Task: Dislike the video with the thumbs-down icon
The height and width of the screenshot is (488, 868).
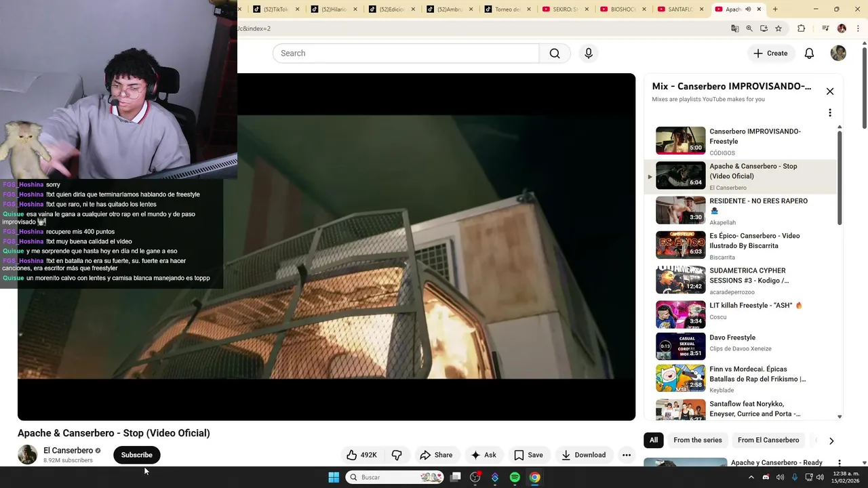Action: 397,455
